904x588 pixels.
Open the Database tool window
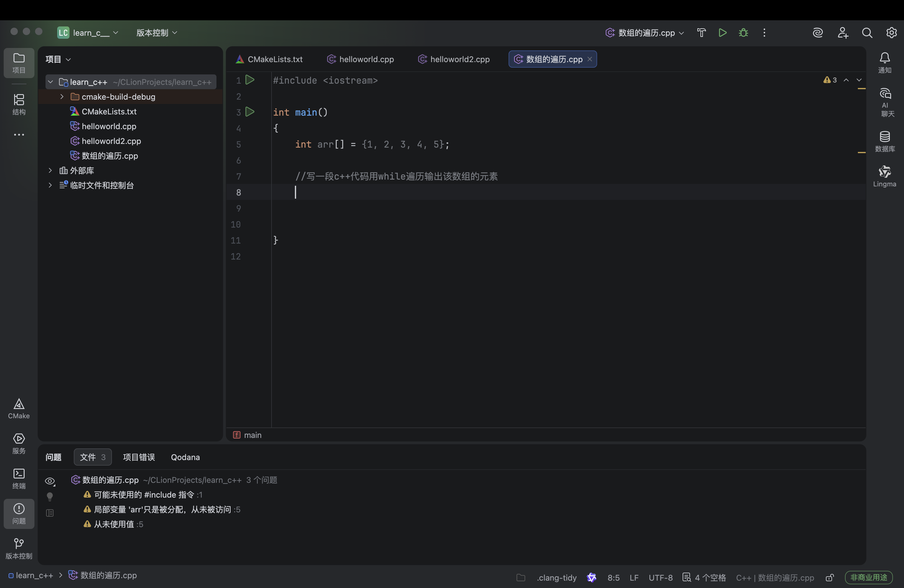[x=885, y=141]
